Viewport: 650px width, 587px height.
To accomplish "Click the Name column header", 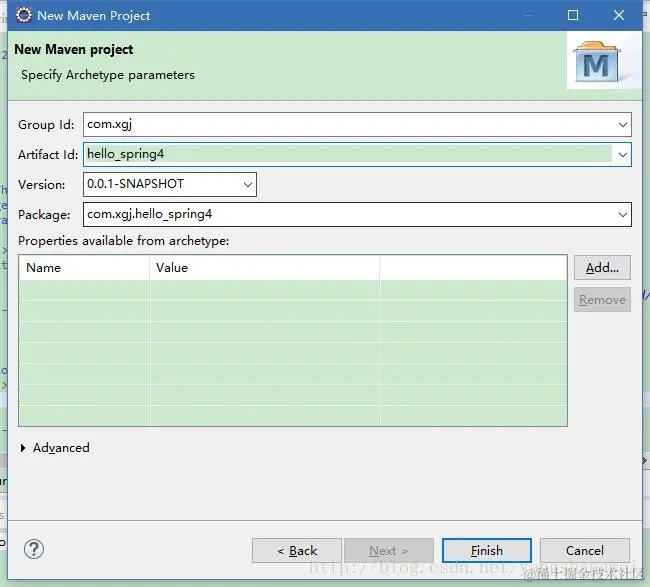I will click(x=84, y=268).
